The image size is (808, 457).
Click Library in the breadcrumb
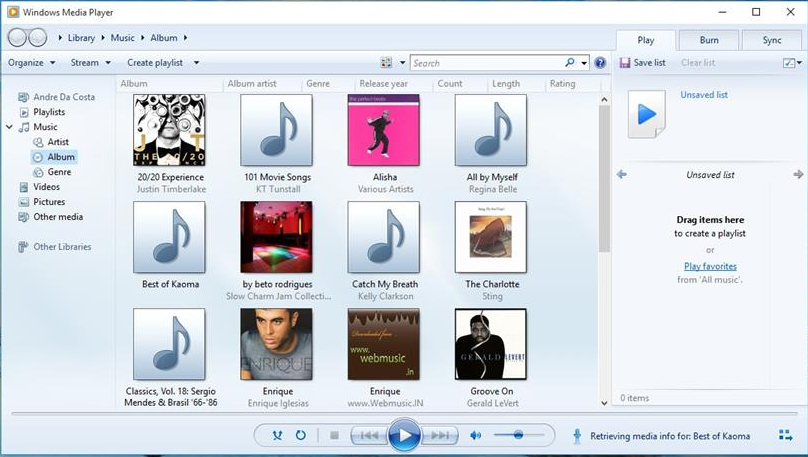81,38
